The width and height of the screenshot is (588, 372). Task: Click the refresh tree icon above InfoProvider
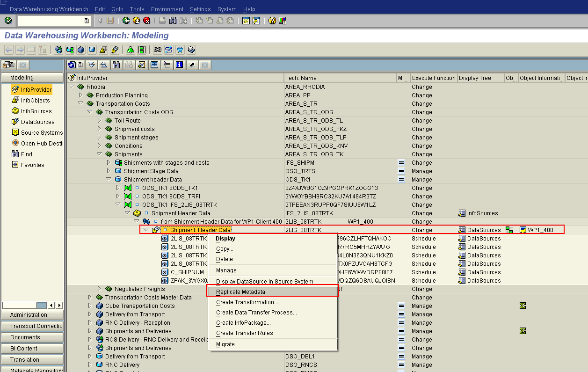click(x=72, y=65)
